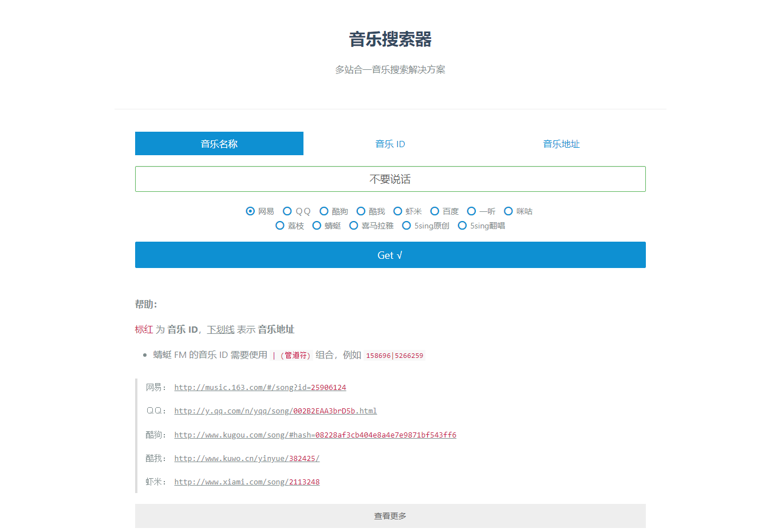Select the 喜马拉雅 option
This screenshot has width=781, height=532.
pos(354,226)
